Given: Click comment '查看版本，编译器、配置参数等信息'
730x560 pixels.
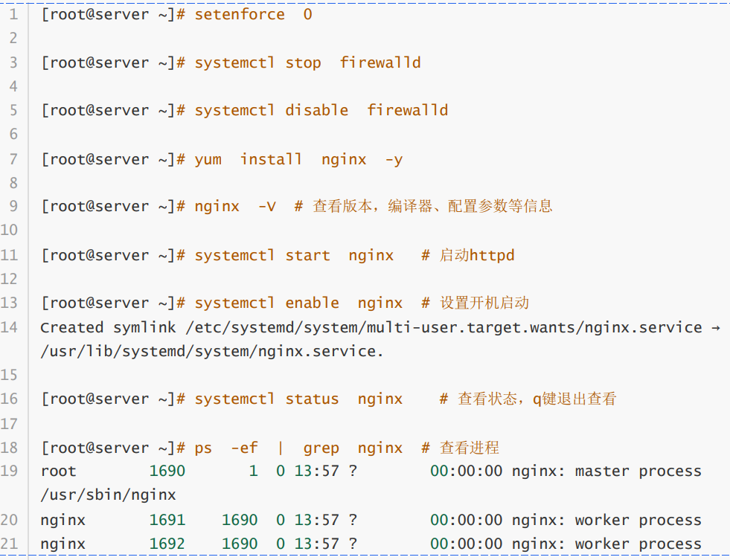Looking at the screenshot, I should [x=432, y=206].
